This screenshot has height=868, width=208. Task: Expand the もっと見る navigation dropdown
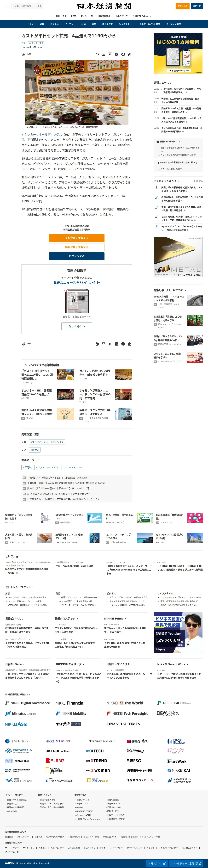[x=125, y=24]
